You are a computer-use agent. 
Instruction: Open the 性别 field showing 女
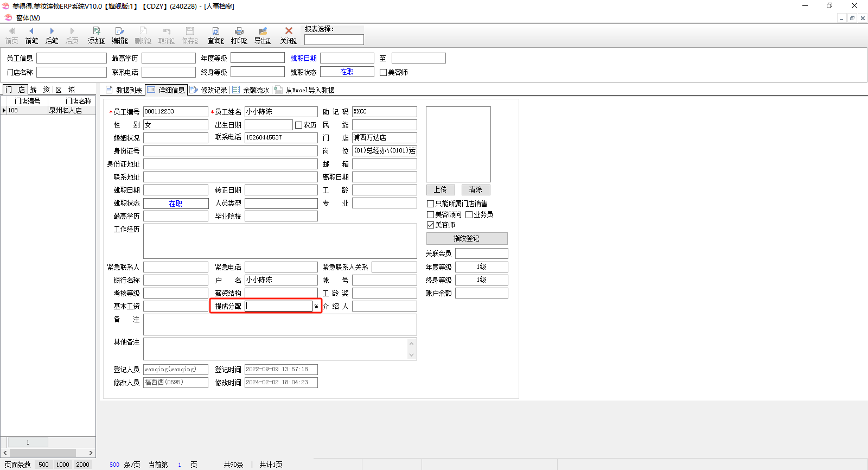pyautogui.click(x=176, y=125)
